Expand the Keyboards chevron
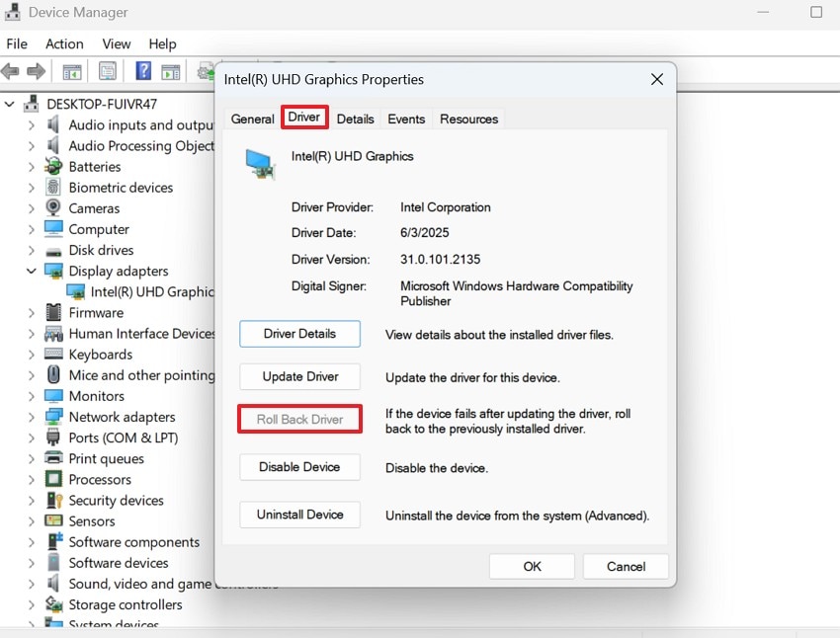Viewport: 840px width, 638px height. point(32,355)
